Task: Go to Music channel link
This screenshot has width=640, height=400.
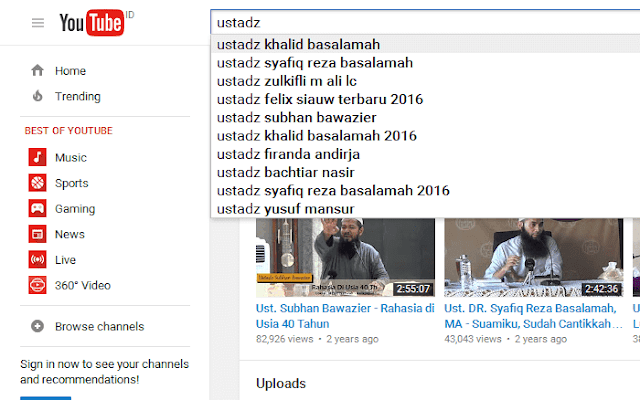Action: tap(71, 158)
